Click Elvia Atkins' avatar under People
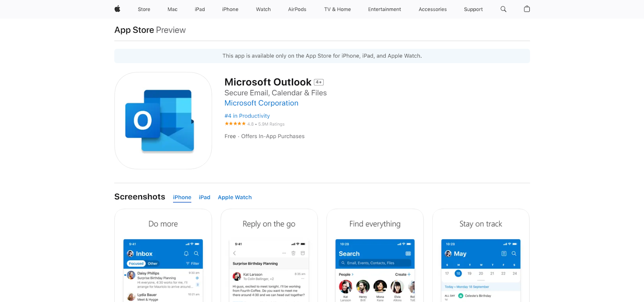 point(397,287)
